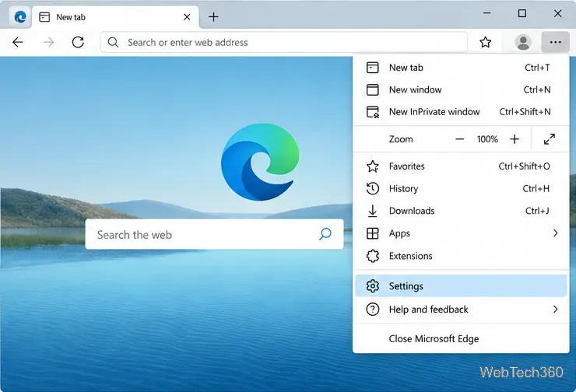Open Favorites from the menu
This screenshot has height=392, width=576.
pos(461,166)
